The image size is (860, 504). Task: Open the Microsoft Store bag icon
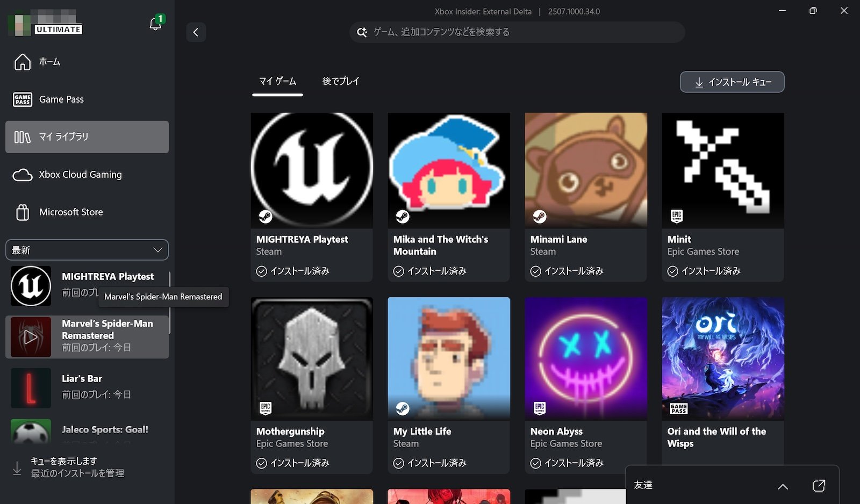point(23,212)
